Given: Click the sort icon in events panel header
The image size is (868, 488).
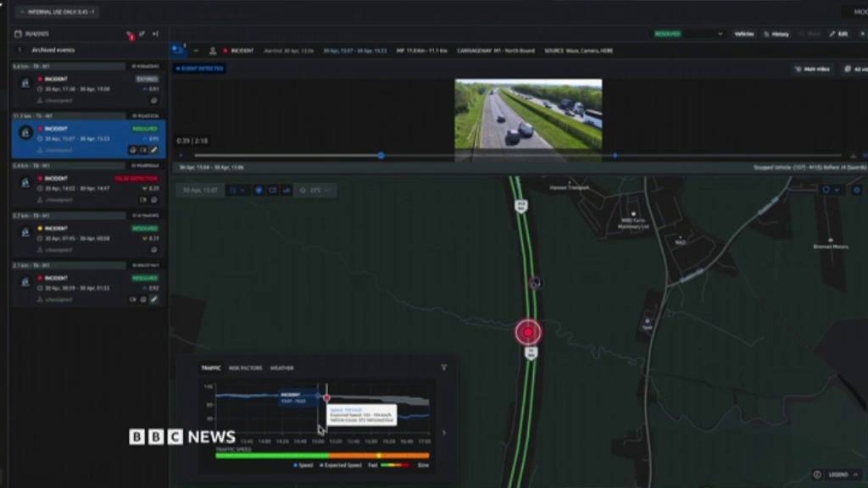Looking at the screenshot, I should tap(142, 35).
